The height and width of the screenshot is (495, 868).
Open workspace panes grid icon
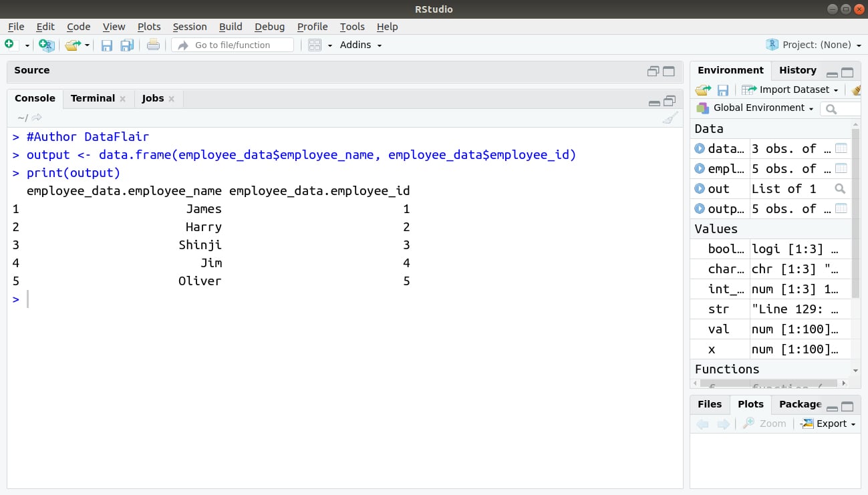(315, 45)
